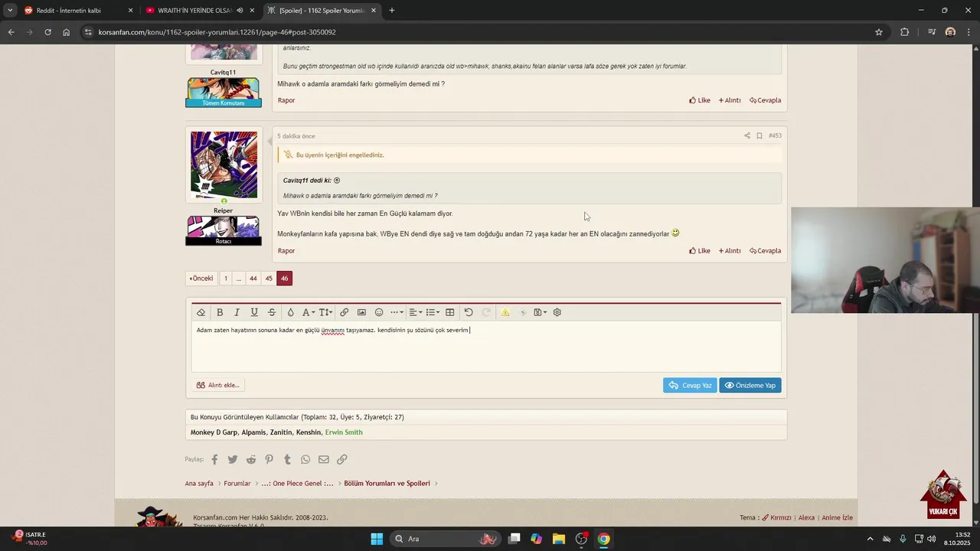Bookmark post #453

click(x=759, y=135)
